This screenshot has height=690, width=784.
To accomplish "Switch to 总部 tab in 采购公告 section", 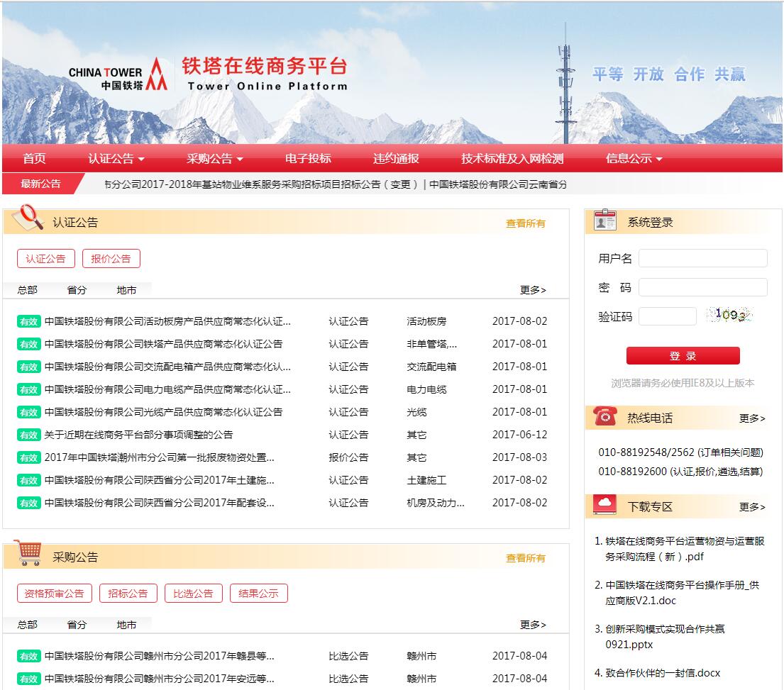I will pyautogui.click(x=28, y=625).
